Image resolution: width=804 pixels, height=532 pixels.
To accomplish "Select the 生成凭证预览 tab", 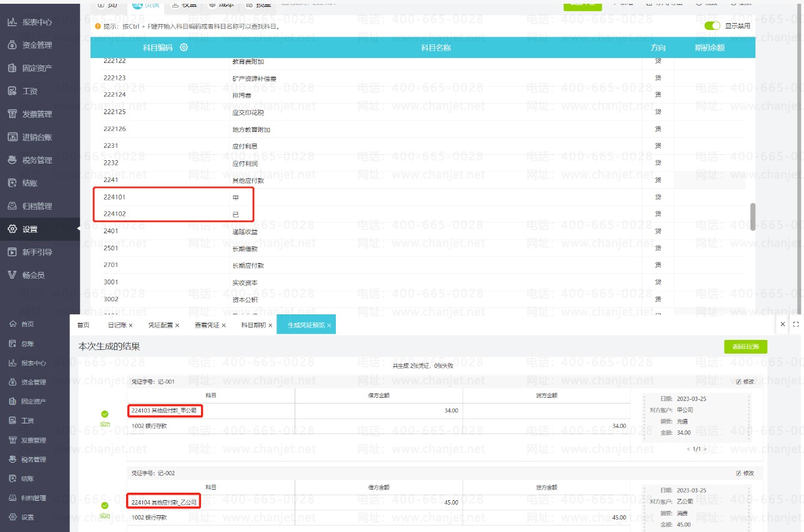I will 306,325.
